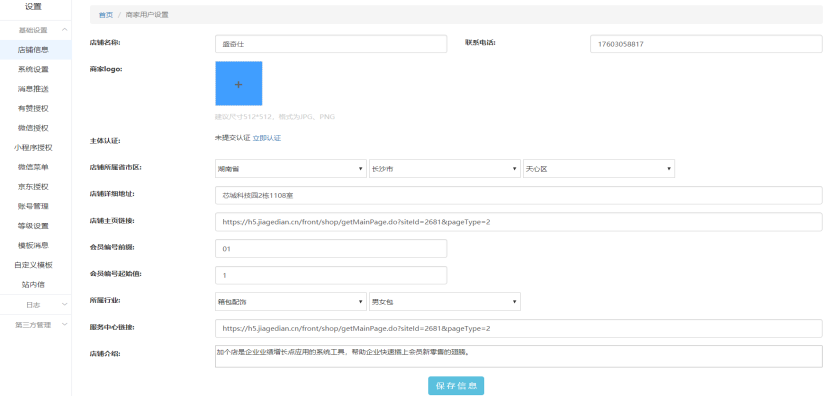Click the 设置 header at sidebar top
The height and width of the screenshot is (396, 831).
[33, 7]
